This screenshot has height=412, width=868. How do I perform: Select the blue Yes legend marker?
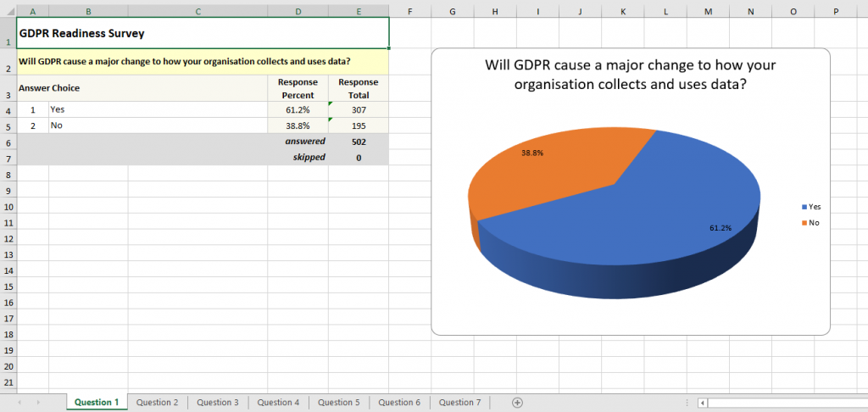[x=804, y=206]
